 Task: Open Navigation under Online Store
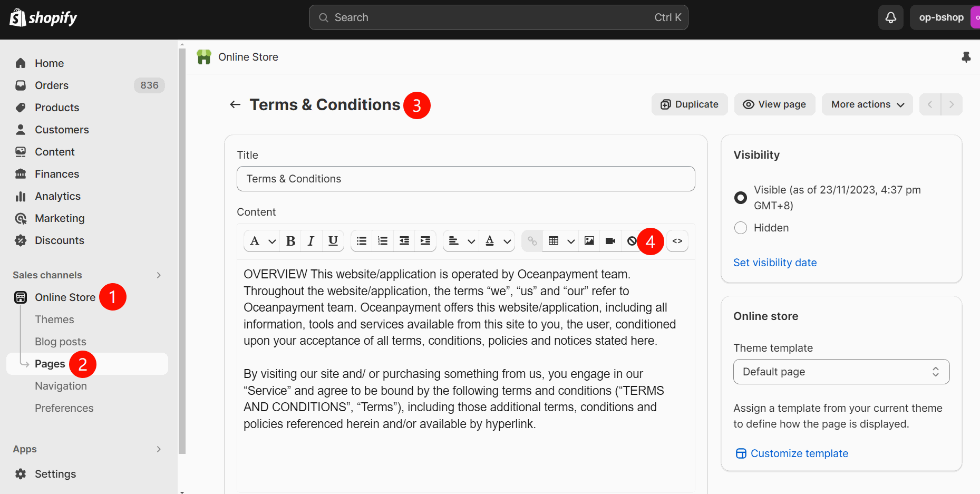pos(61,386)
